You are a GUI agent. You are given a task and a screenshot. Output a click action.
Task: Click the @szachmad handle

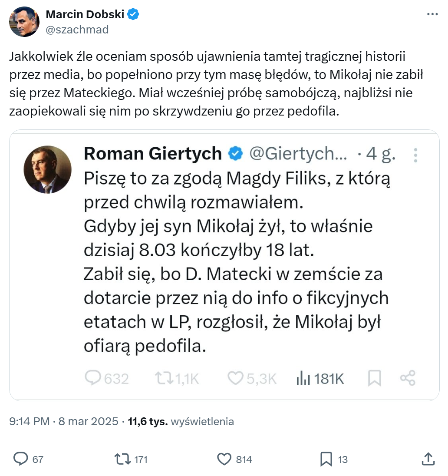pyautogui.click(x=77, y=29)
